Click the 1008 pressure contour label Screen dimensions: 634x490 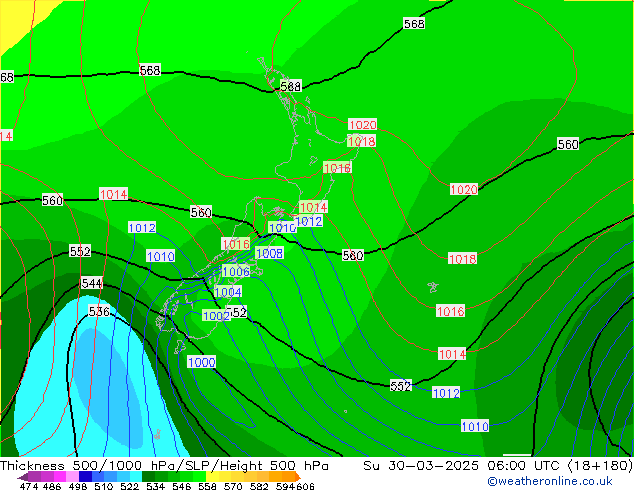(270, 253)
